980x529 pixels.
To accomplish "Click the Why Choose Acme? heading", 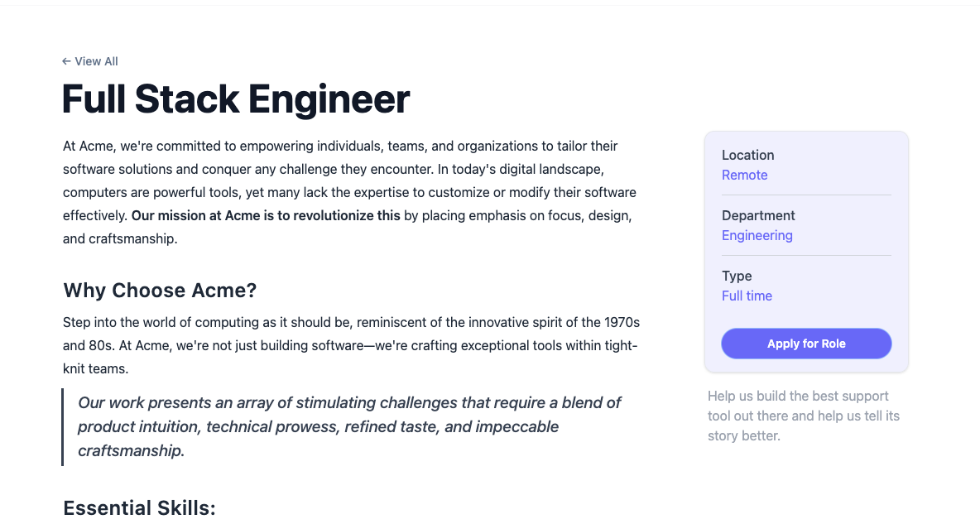I will coord(160,290).
